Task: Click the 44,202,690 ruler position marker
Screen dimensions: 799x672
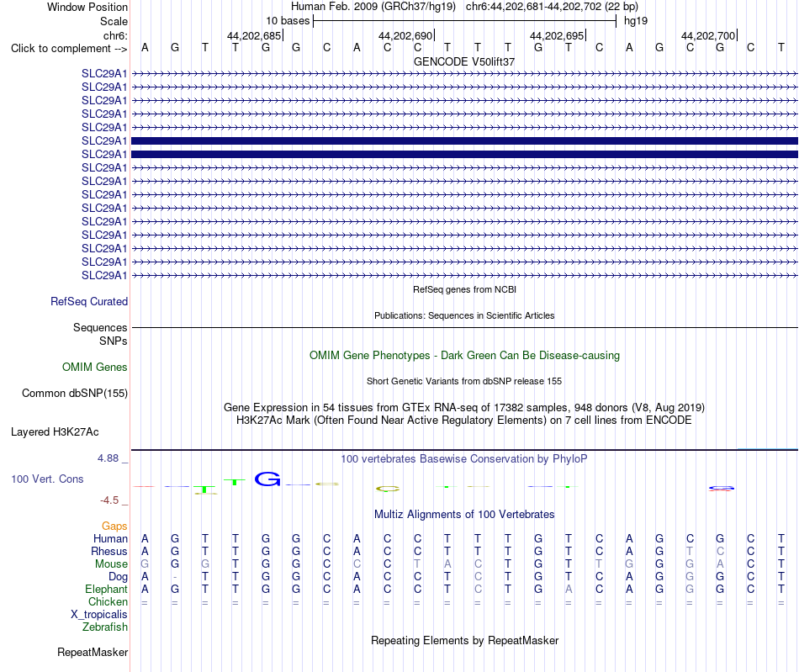Action: click(x=405, y=35)
